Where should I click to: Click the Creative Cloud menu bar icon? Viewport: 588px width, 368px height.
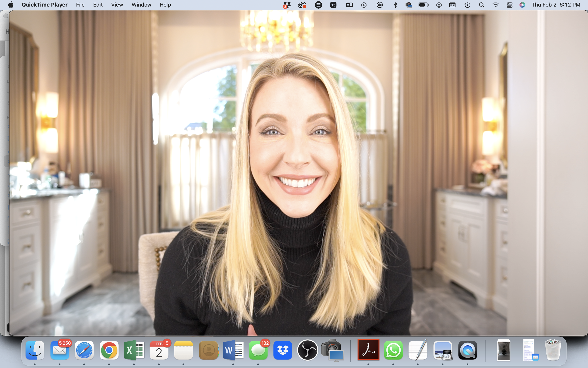pos(302,5)
